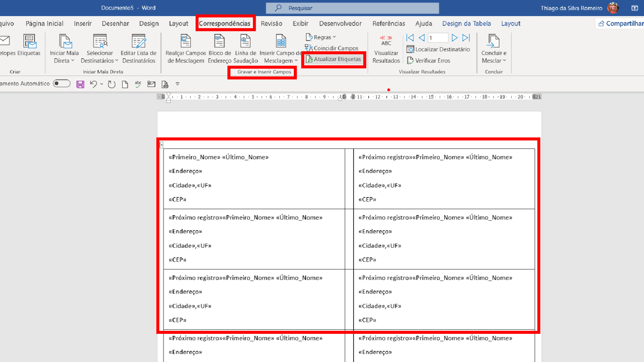Open the Desenvolvedor tab
Screen dimensions: 644x362
[x=340, y=24]
